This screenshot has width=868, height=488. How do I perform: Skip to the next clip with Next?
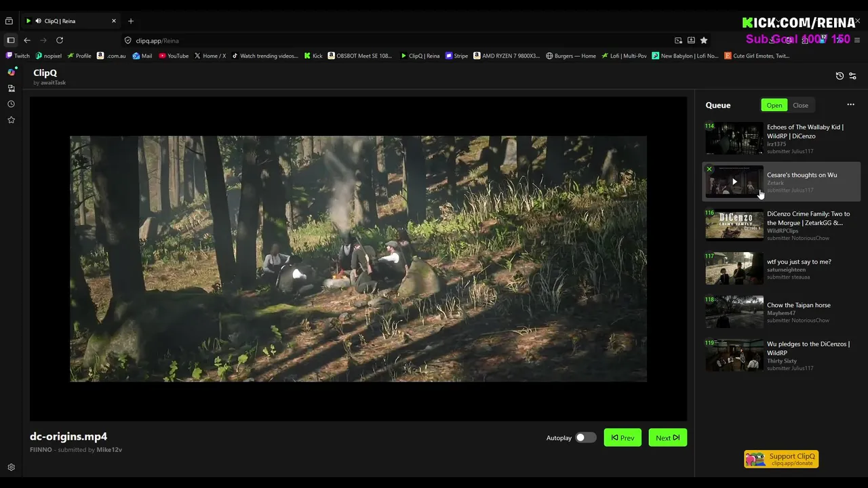point(667,438)
